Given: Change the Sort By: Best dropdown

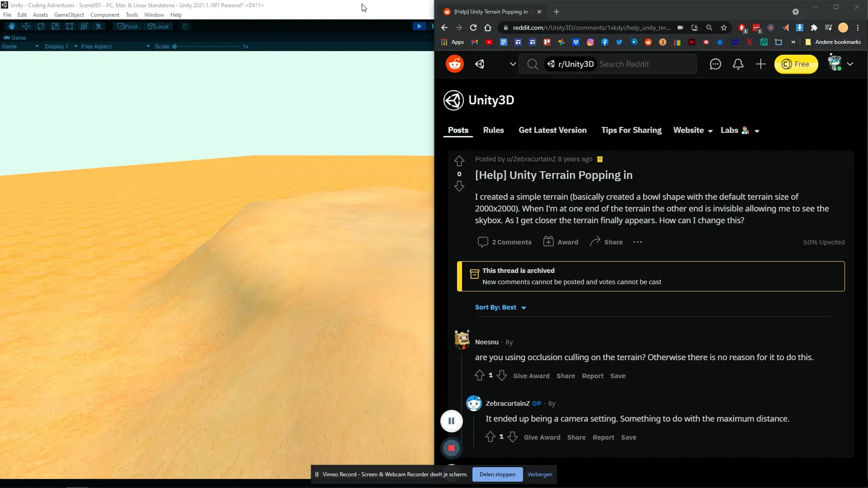Looking at the screenshot, I should [501, 308].
